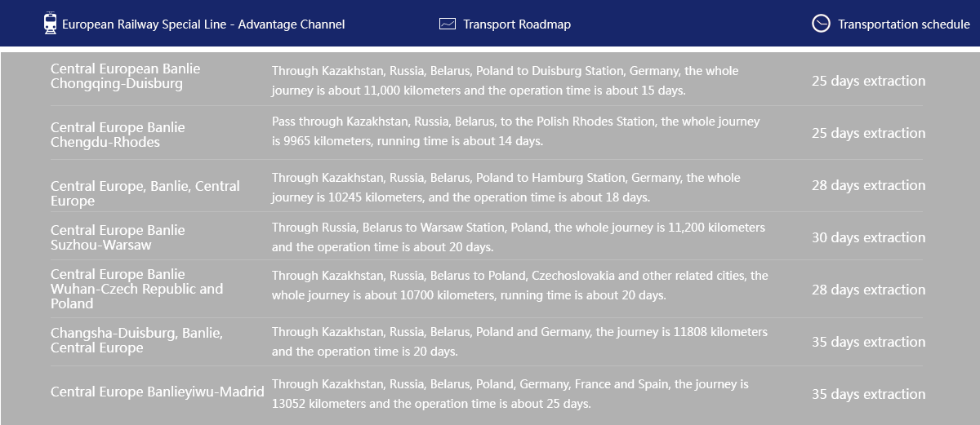Select Central European Banlie Chongqing-Duisburg route
Viewport: 980px width, 425px height.
point(125,76)
